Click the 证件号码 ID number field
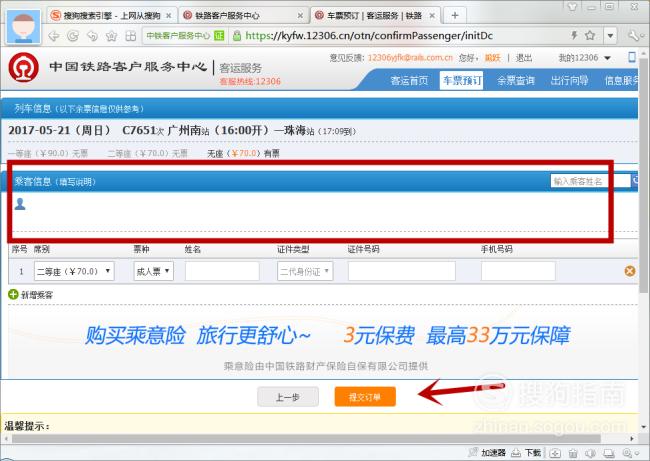The height and width of the screenshot is (461, 650). pos(402,271)
